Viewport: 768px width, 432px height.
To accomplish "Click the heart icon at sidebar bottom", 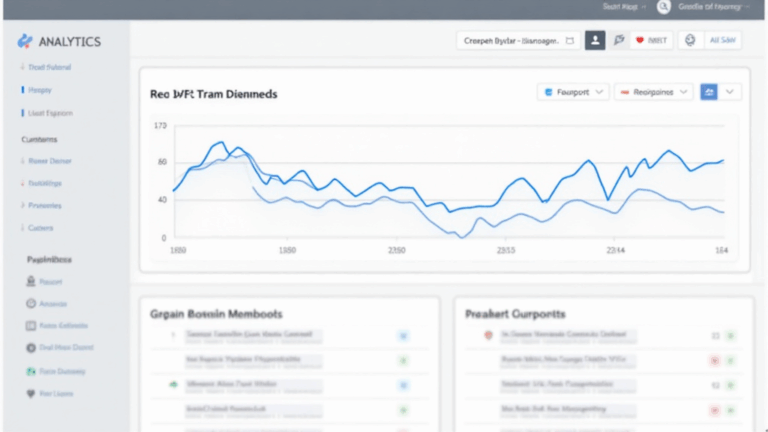I will click(x=31, y=394).
